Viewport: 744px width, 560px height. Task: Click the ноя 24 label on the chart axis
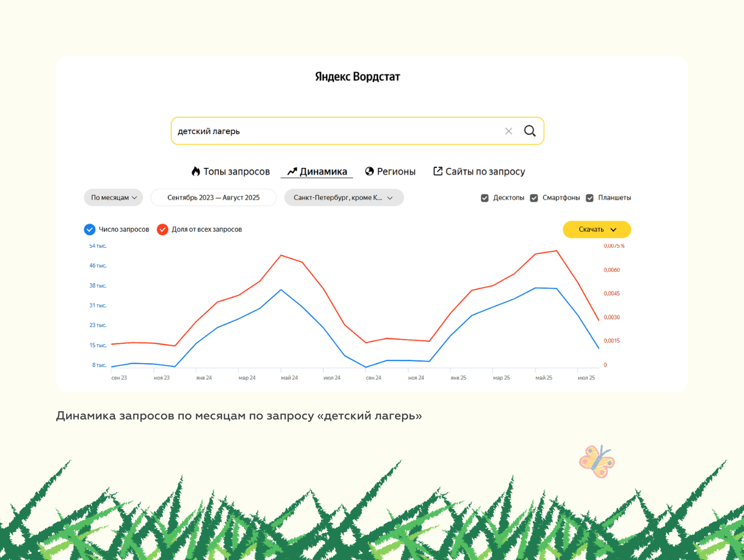(416, 378)
